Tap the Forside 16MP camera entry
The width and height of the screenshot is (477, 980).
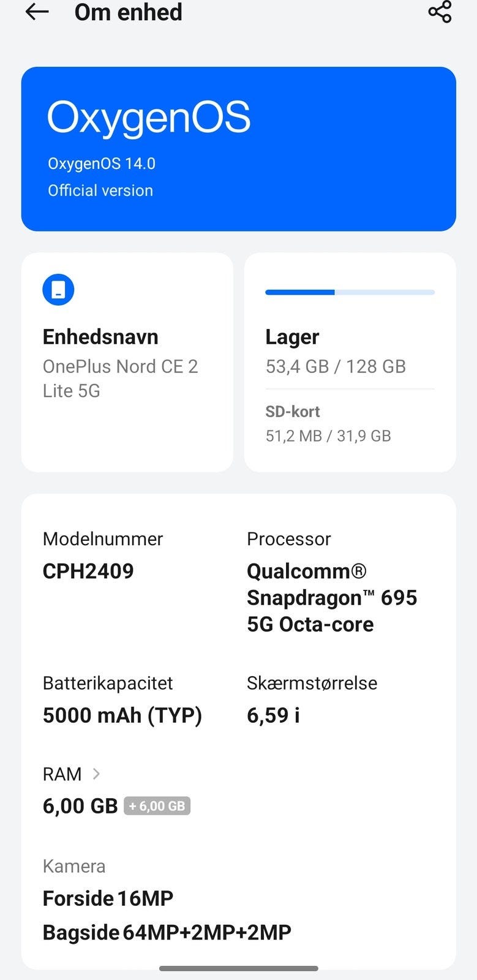click(108, 899)
